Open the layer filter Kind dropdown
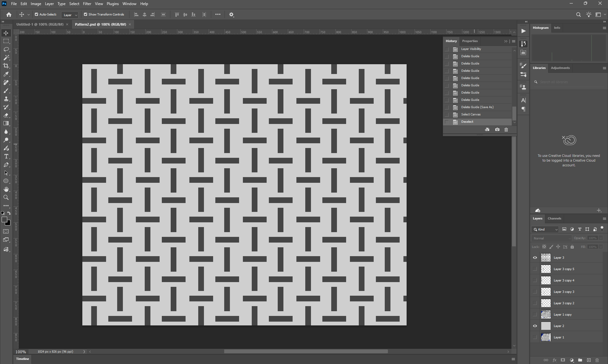608x364 pixels. coord(545,229)
